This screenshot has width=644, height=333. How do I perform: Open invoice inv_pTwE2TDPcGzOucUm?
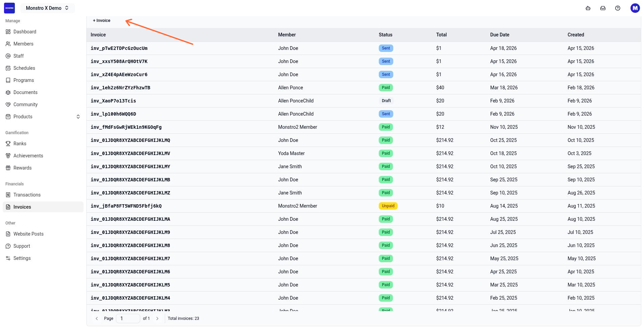coord(119,48)
